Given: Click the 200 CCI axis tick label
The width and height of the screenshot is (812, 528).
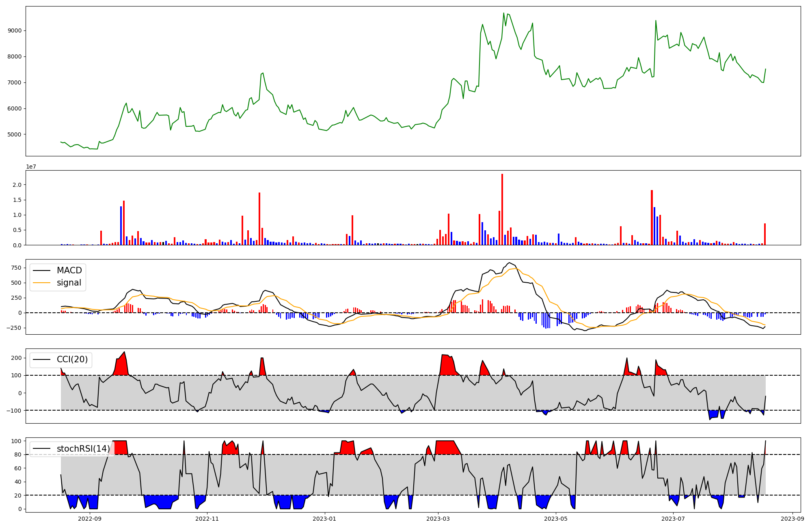Looking at the screenshot, I should click(x=17, y=358).
